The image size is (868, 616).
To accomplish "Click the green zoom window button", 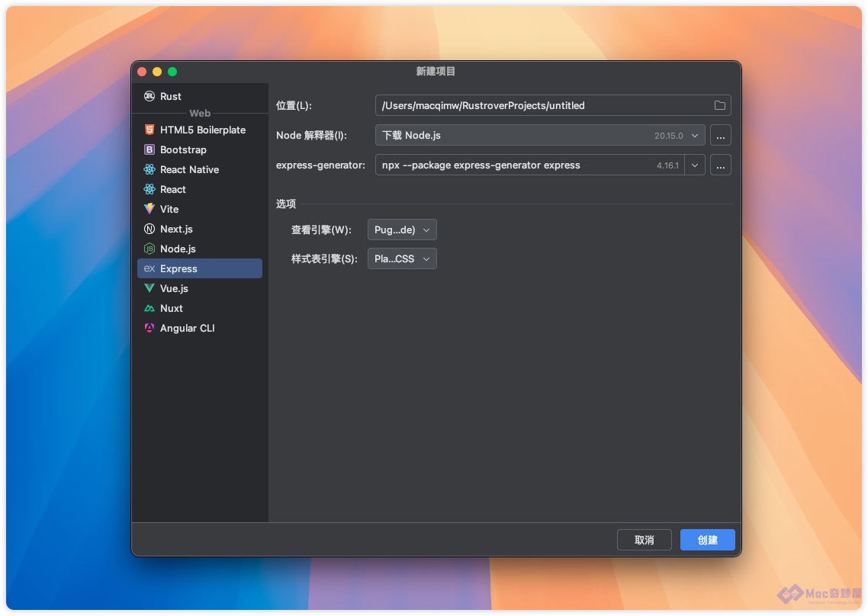I will point(172,72).
